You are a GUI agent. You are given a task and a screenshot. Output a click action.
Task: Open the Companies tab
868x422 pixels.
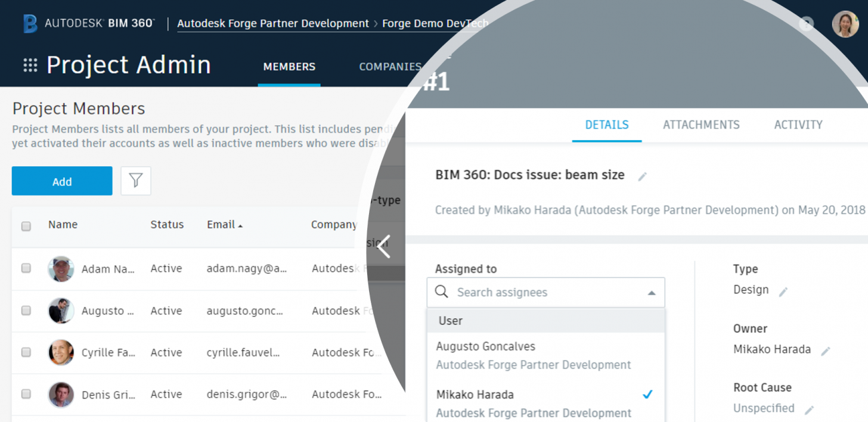pos(390,67)
